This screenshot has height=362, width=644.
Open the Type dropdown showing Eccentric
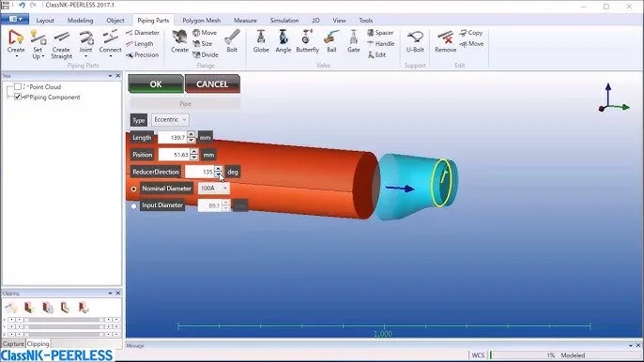point(170,119)
